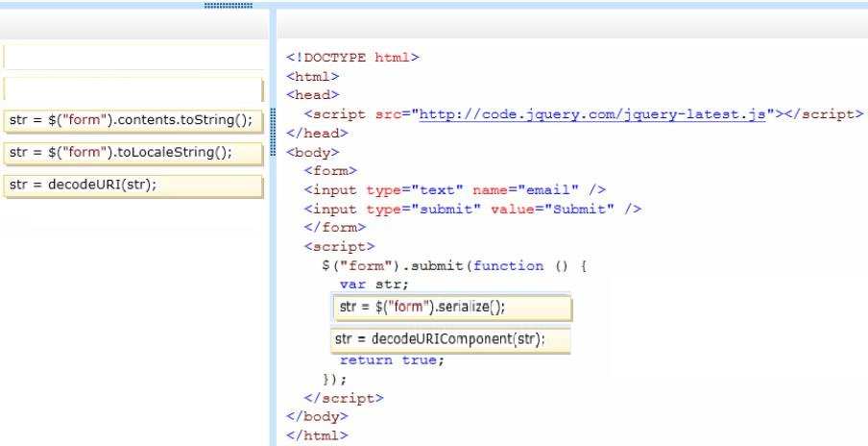Pick the decodeURI(str) code block
Screen dimensions: 868x446
[133, 186]
